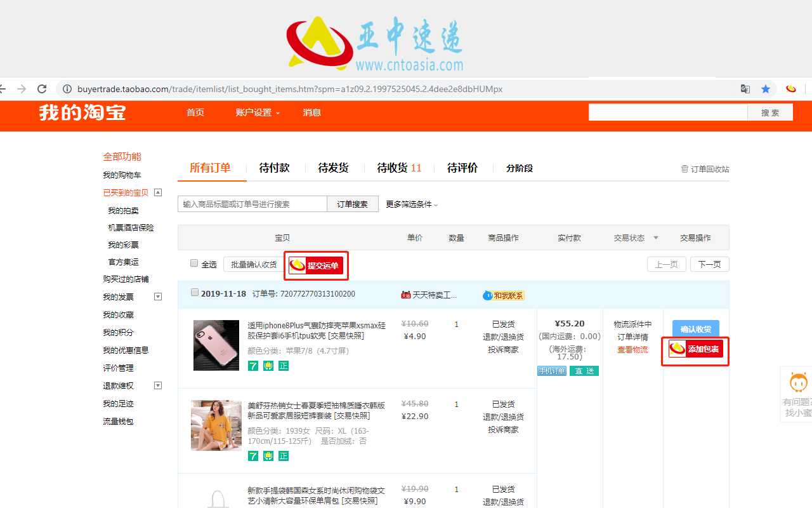Click 官方集运 in the sidebar
Screen dimensions: 812x508
tap(123, 262)
